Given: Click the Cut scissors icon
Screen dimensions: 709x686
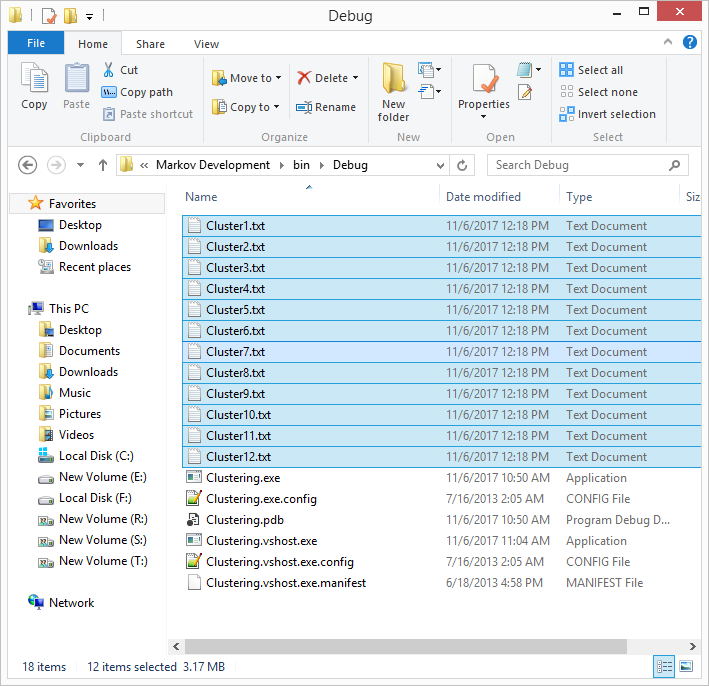Looking at the screenshot, I should point(109,70).
